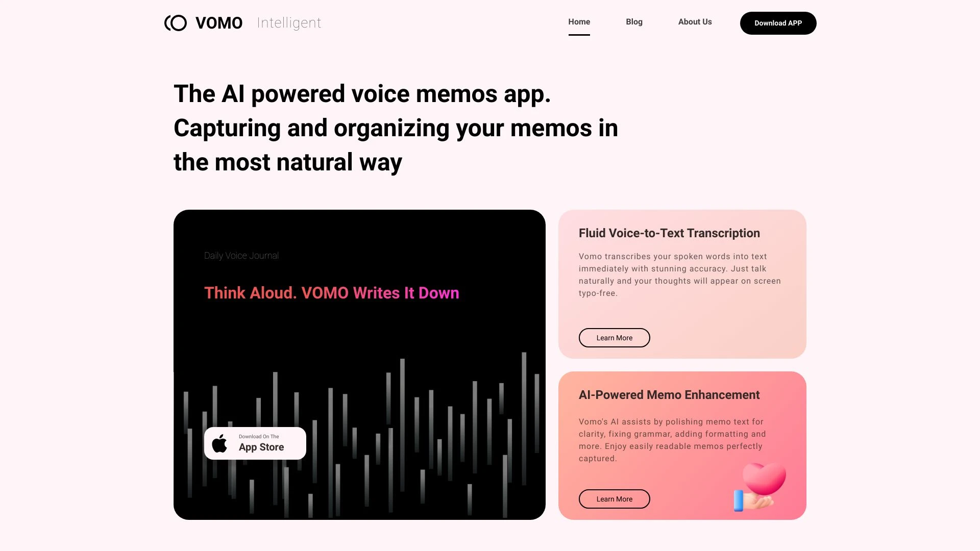980x551 pixels.
Task: Click the waveform visualization icon
Action: [359, 424]
